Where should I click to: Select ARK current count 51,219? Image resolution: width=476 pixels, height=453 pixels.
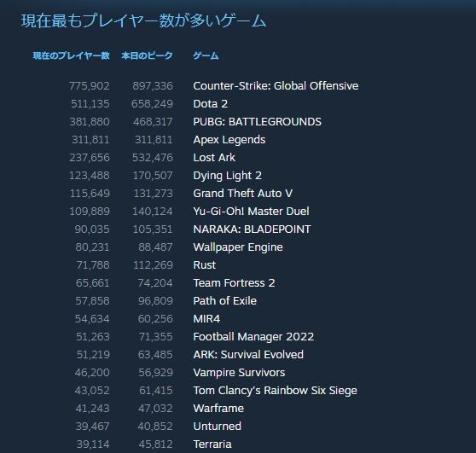pyautogui.click(x=93, y=355)
